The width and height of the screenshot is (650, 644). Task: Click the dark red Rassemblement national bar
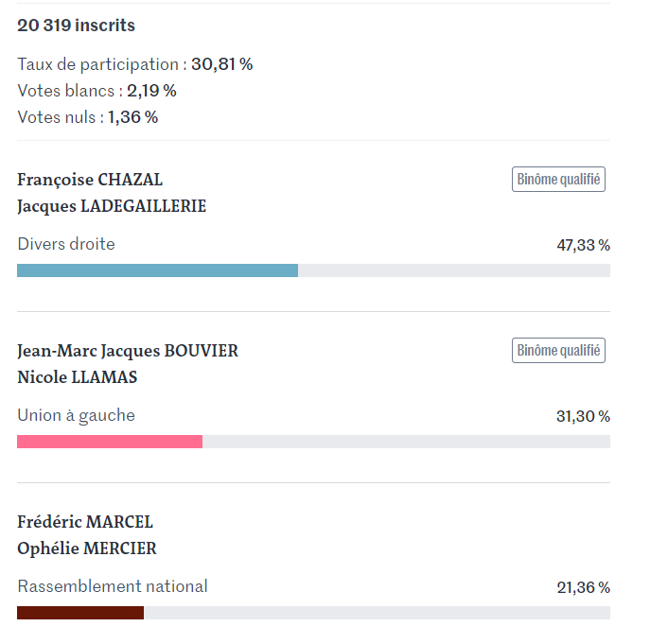(80, 613)
